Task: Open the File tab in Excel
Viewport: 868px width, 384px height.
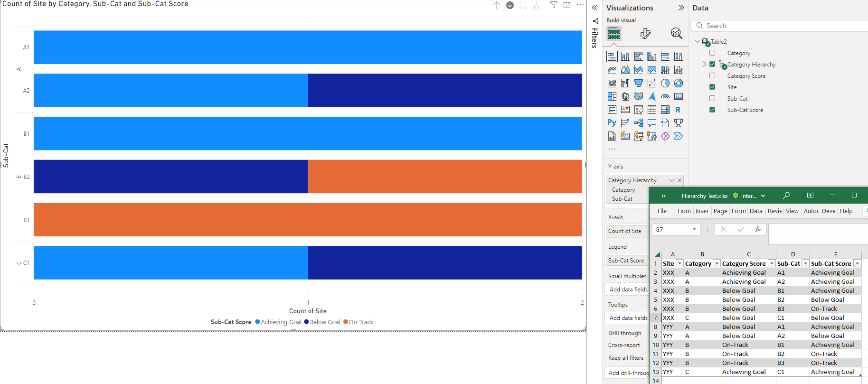Action: click(662, 211)
